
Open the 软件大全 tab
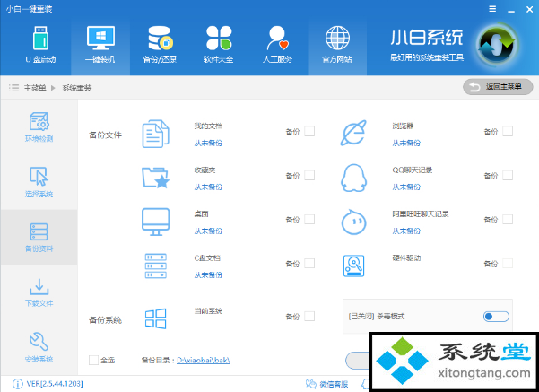[x=219, y=46]
